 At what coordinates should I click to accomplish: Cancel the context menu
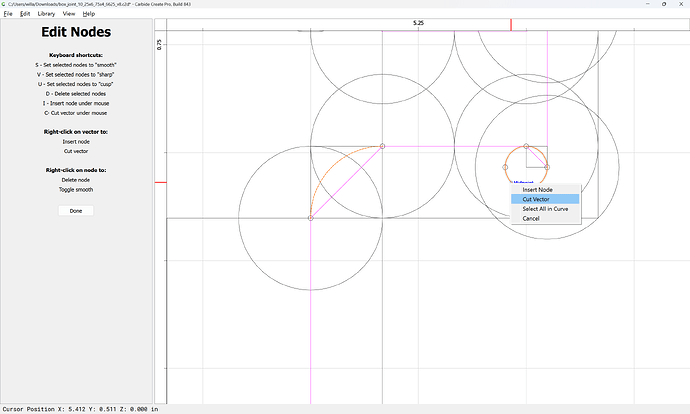[x=545, y=219]
